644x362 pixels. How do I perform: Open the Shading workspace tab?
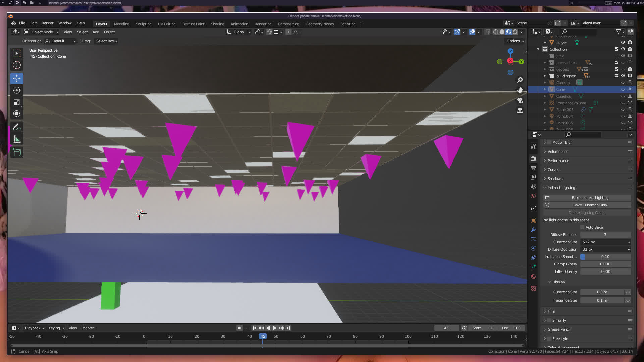[x=217, y=24]
